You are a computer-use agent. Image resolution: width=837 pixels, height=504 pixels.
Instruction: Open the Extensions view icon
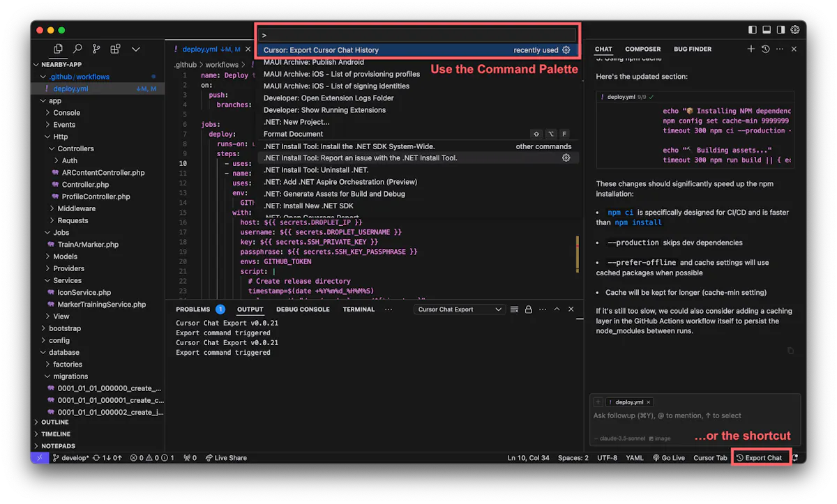coord(115,49)
